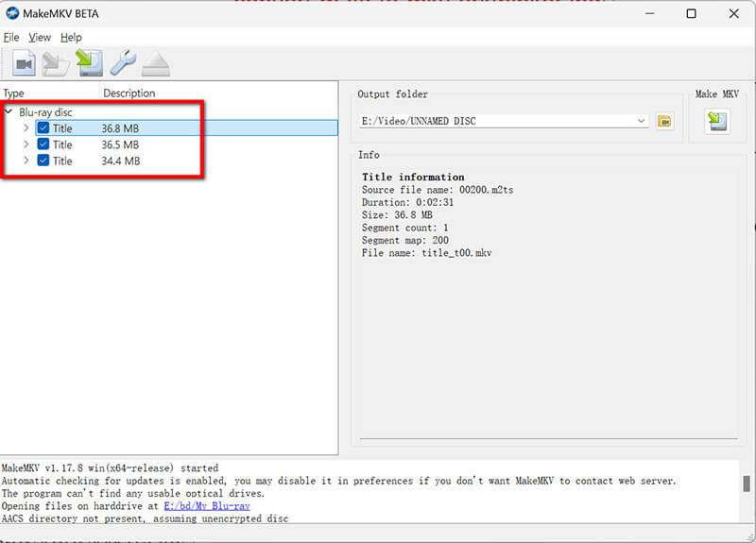756x543 pixels.
Task: Click the Description column header
Action: [x=129, y=93]
